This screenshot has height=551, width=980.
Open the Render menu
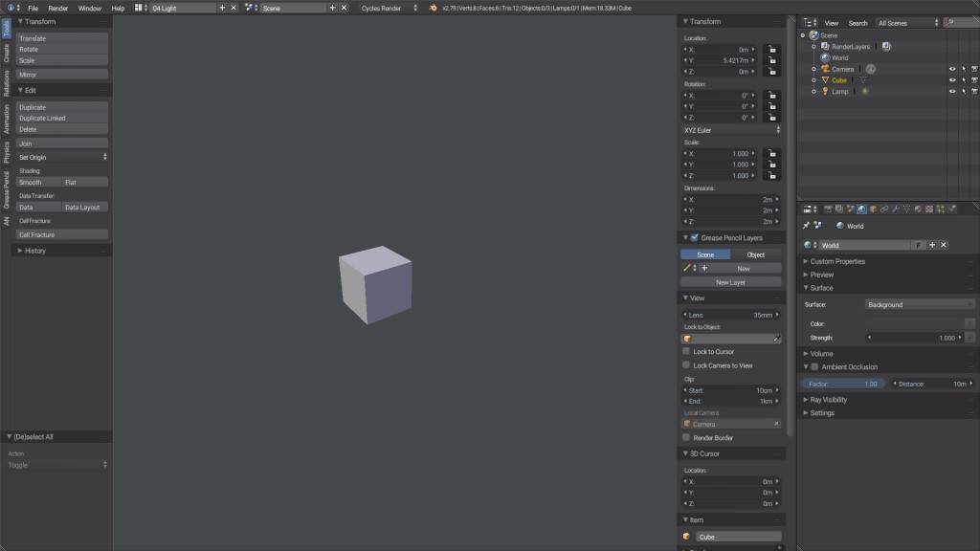58,6
